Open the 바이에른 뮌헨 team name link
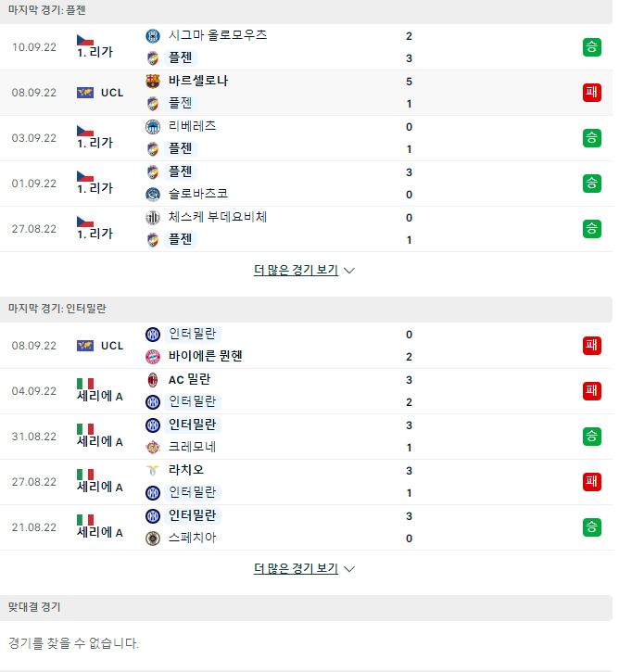This screenshot has width=619, height=672. pyautogui.click(x=206, y=356)
